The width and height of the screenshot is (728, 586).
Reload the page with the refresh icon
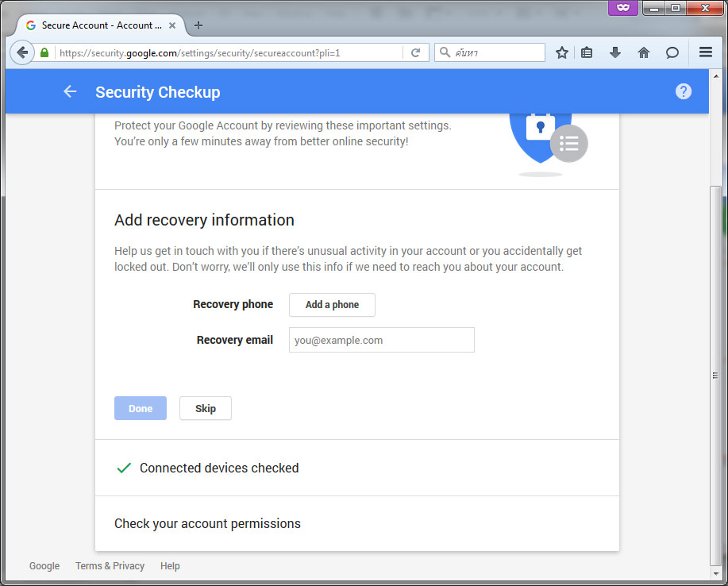tap(415, 52)
